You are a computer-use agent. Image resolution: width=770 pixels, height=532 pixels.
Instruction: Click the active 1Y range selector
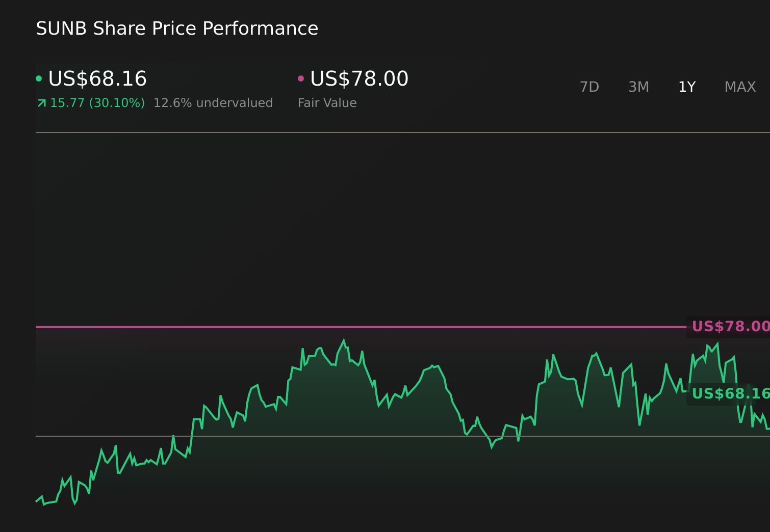687,87
